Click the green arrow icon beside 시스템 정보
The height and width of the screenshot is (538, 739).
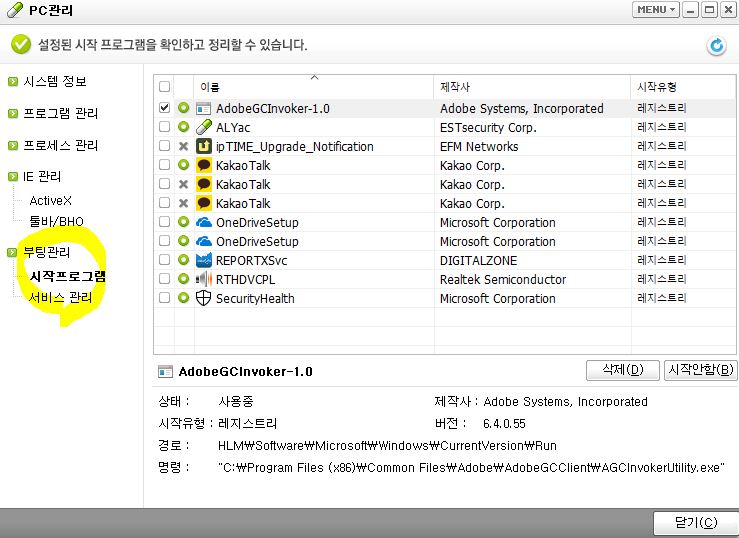(x=13, y=82)
